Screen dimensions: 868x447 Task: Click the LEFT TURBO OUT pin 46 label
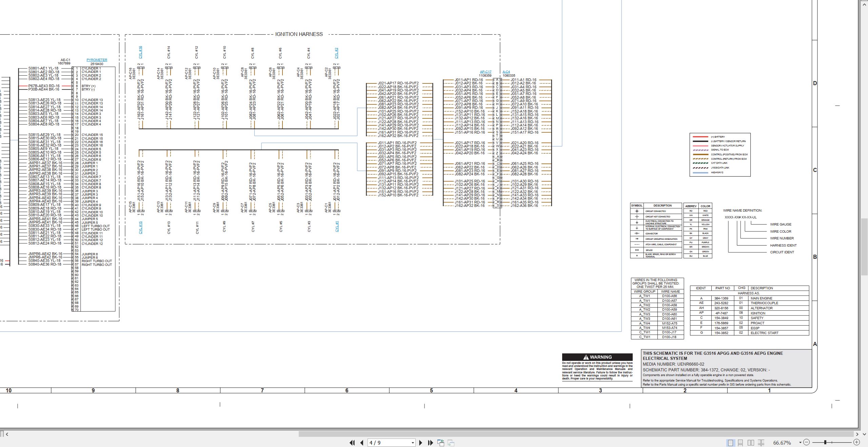coord(96,226)
